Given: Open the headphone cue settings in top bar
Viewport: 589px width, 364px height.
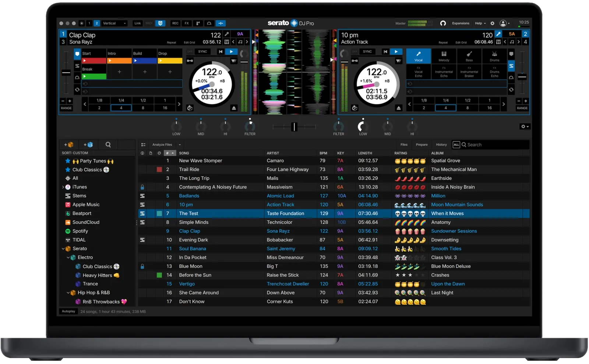Looking at the screenshot, I should pos(209,23).
